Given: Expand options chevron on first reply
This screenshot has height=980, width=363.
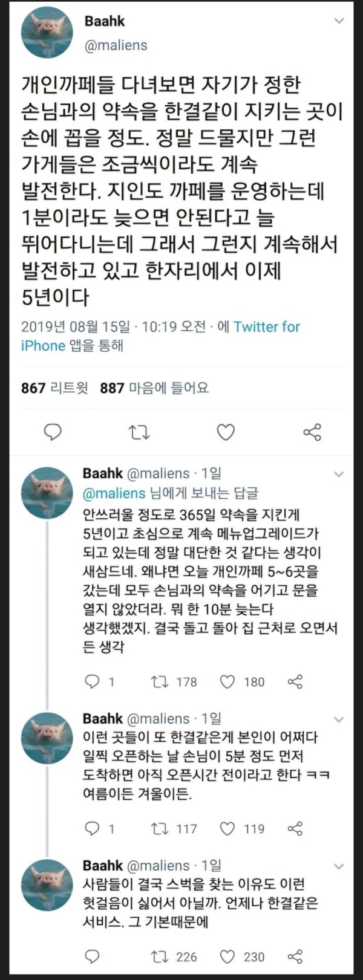Looking at the screenshot, I should pyautogui.click(x=339, y=474).
